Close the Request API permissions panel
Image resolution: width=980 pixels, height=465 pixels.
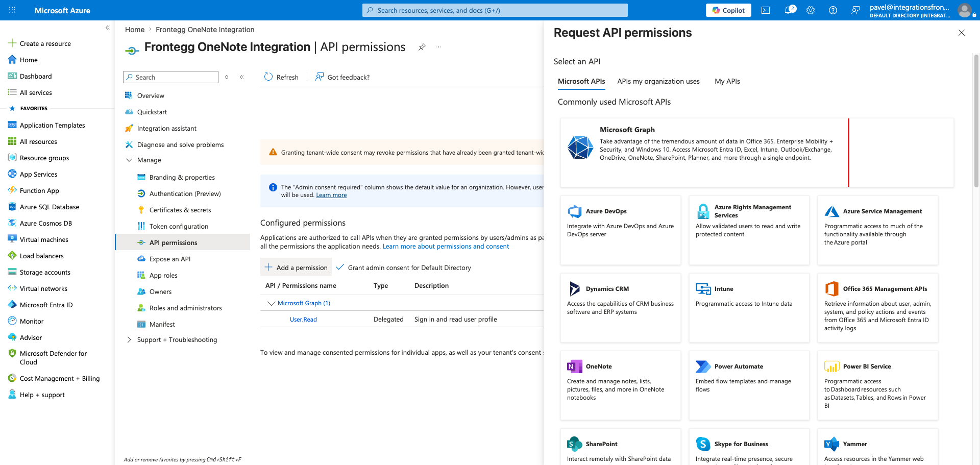(x=962, y=33)
